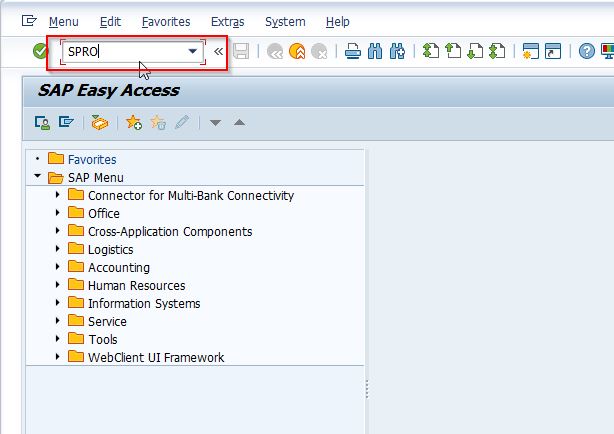Expand the Accounting folder node
614x434 pixels.
pos(58,266)
